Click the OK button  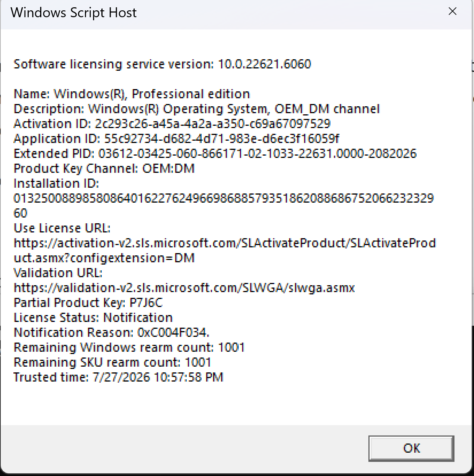tap(411, 448)
